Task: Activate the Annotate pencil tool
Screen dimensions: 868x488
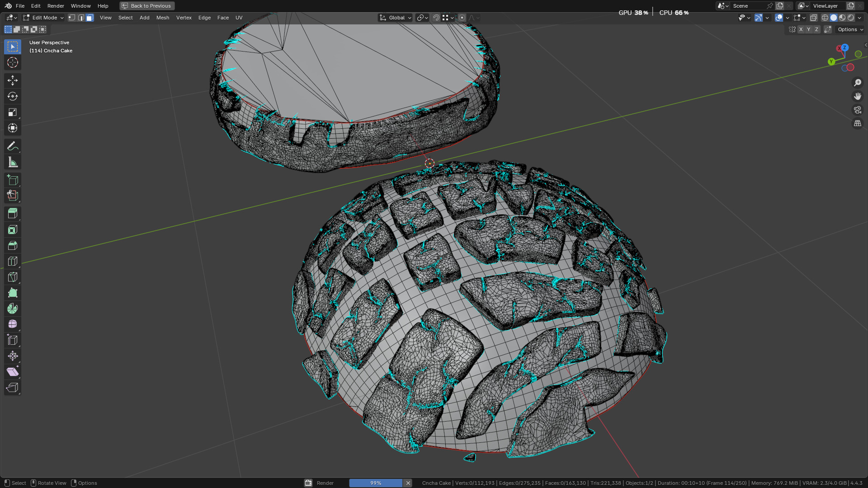Action: click(13, 146)
